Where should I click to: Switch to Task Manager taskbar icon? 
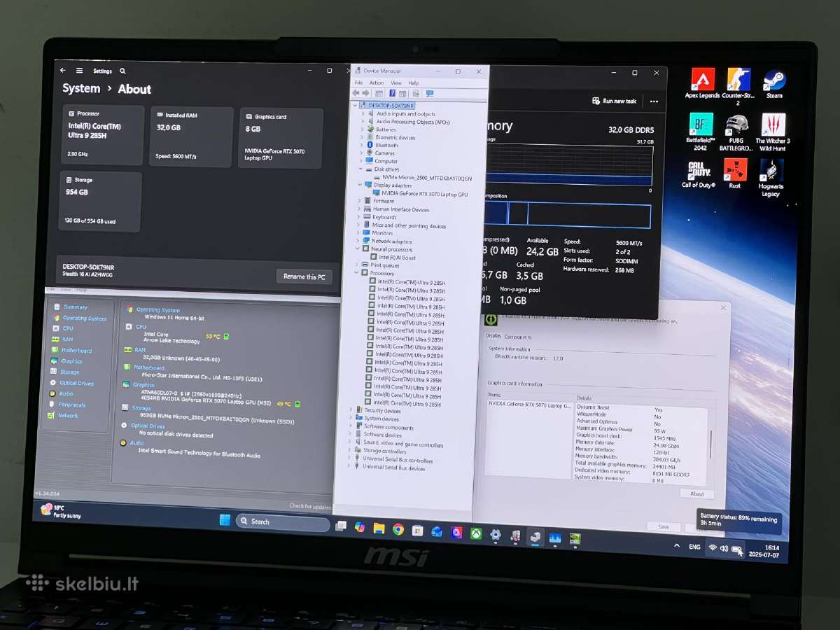tap(555, 538)
